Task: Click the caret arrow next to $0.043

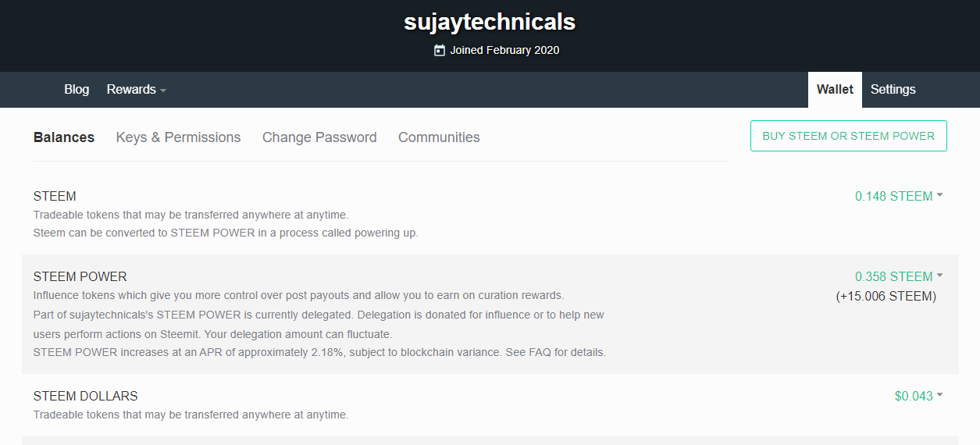Action: click(939, 395)
